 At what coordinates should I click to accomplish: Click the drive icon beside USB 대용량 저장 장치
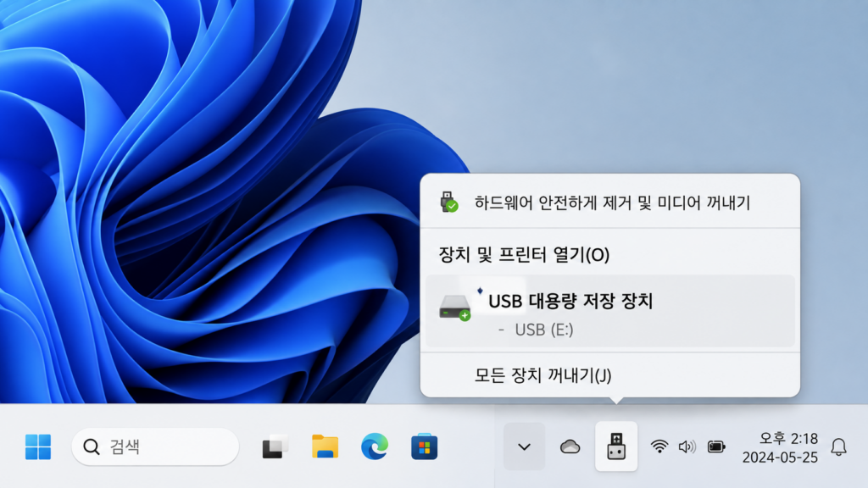(454, 308)
